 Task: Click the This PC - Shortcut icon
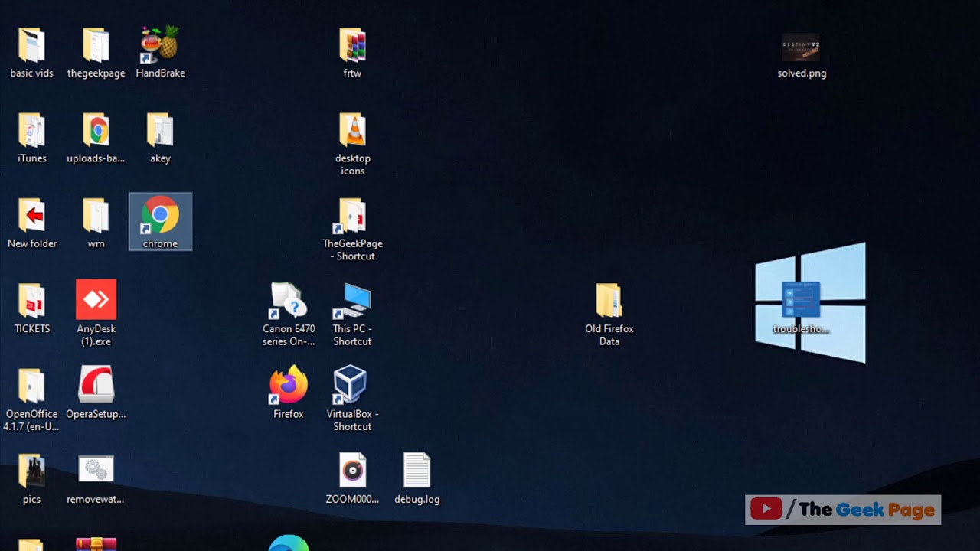(x=352, y=301)
